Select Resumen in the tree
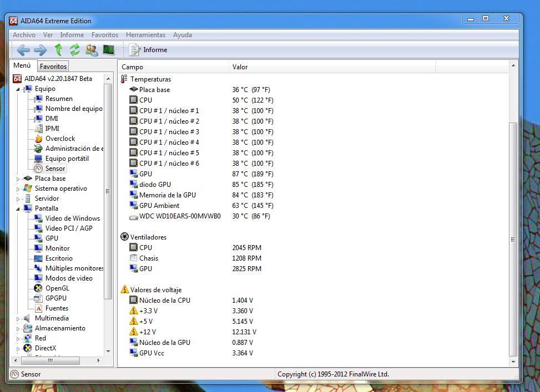 [x=59, y=99]
